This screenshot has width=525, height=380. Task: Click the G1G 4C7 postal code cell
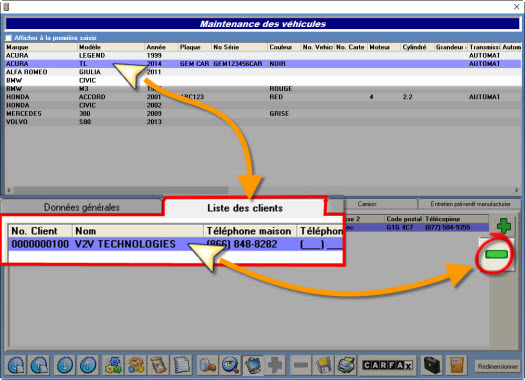click(399, 227)
